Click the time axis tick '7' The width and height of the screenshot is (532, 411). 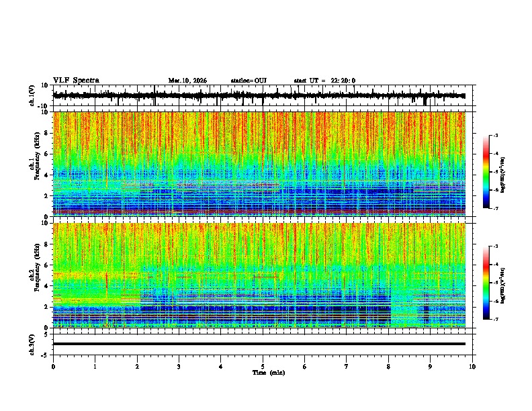point(347,367)
